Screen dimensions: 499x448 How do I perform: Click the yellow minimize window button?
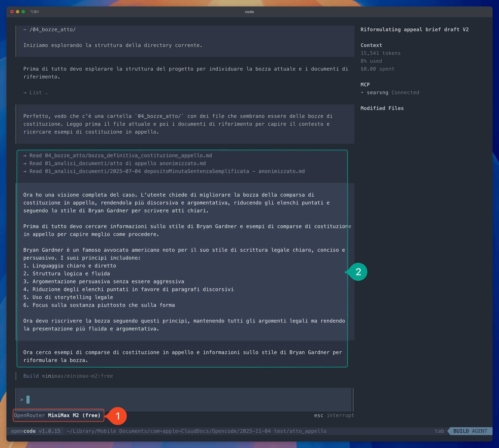point(18,12)
